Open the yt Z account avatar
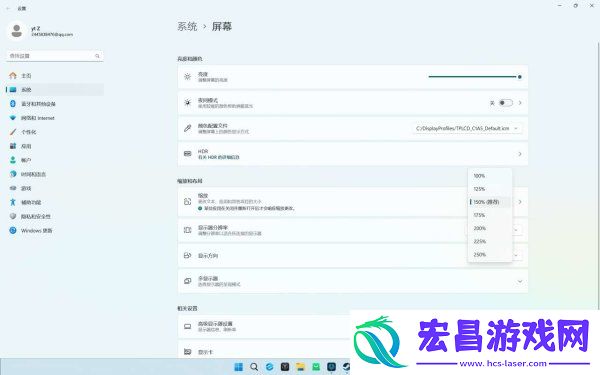 click(x=16, y=31)
